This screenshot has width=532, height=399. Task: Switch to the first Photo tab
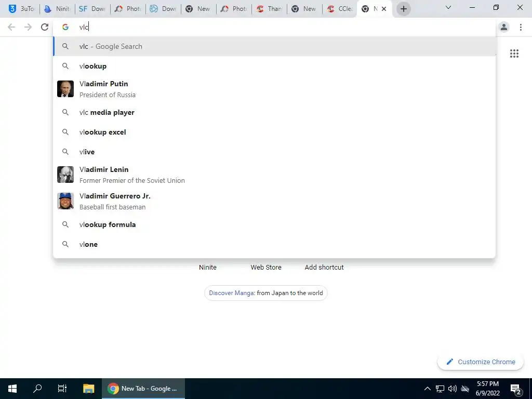pos(128,9)
